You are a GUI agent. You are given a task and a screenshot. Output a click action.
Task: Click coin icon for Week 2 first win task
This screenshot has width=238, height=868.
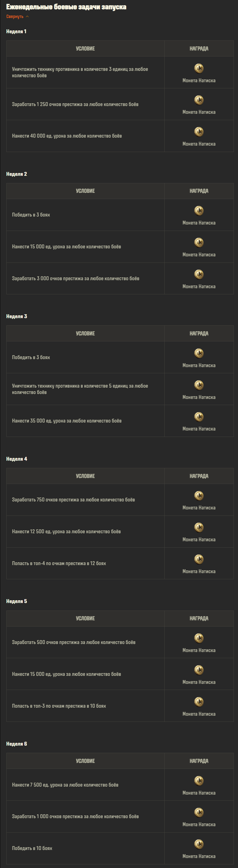tap(199, 211)
